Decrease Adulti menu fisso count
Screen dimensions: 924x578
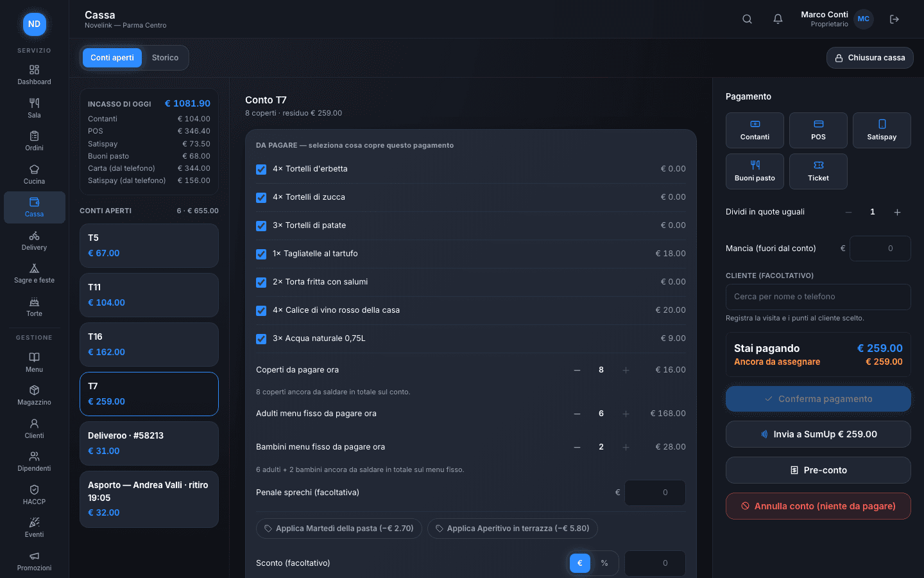(x=577, y=414)
